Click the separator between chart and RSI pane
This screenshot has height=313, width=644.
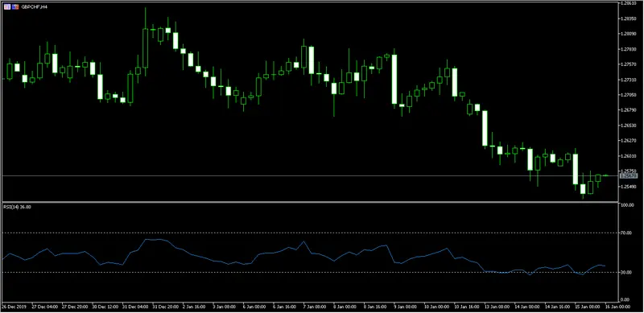[x=310, y=201]
